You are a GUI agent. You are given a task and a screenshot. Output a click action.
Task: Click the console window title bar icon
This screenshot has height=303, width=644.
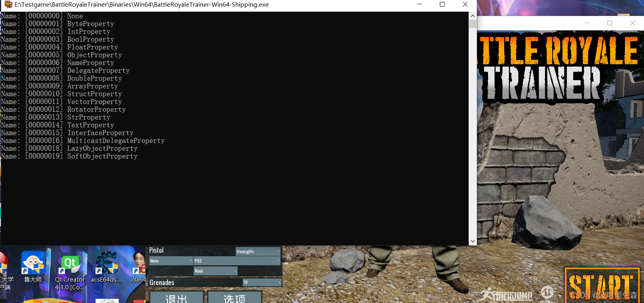8,4
